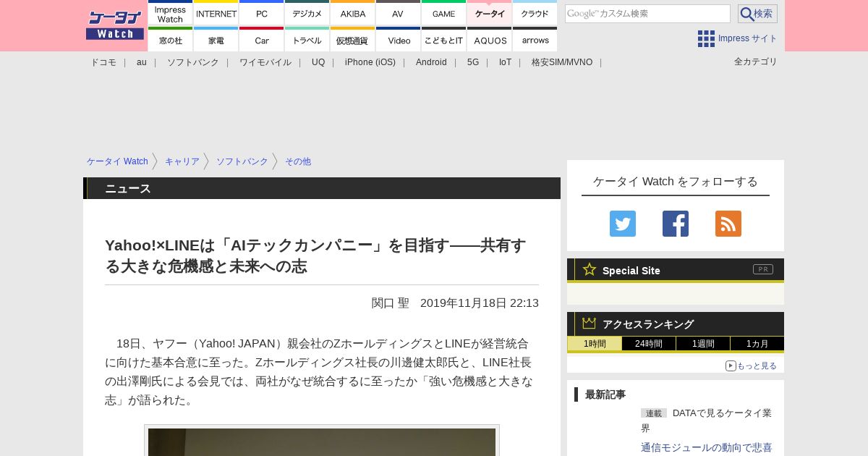868x456 pixels.
Task: Open the Impress Watch nav tab
Action: click(x=170, y=13)
